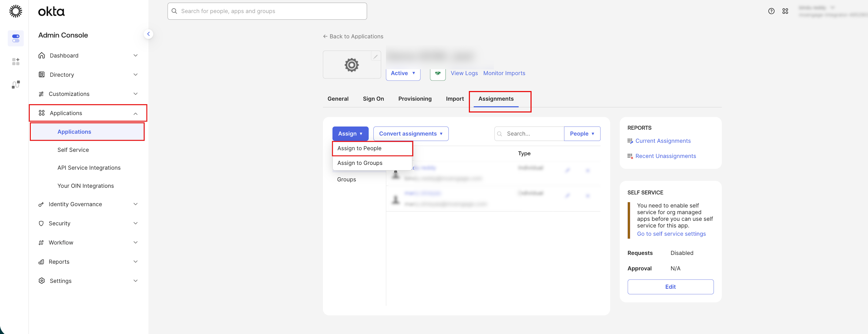Viewport: 868px width, 334px height.
Task: Open the app grid icon in the header
Action: pos(785,11)
